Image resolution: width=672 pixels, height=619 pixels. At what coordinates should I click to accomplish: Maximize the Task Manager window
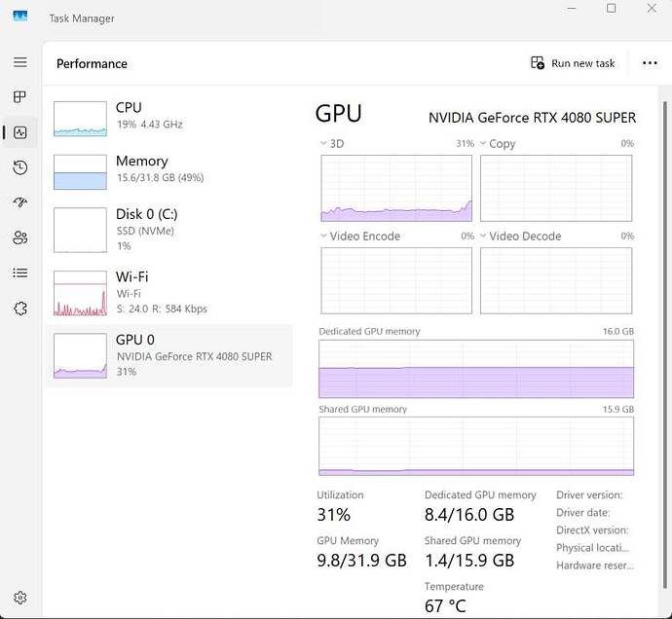point(612,8)
